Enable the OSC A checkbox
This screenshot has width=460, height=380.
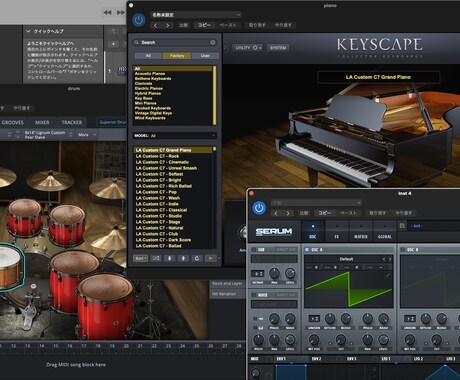click(307, 249)
